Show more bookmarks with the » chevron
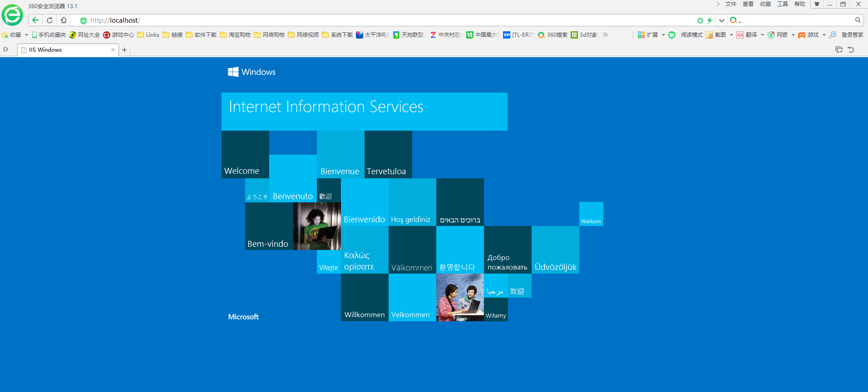 605,35
